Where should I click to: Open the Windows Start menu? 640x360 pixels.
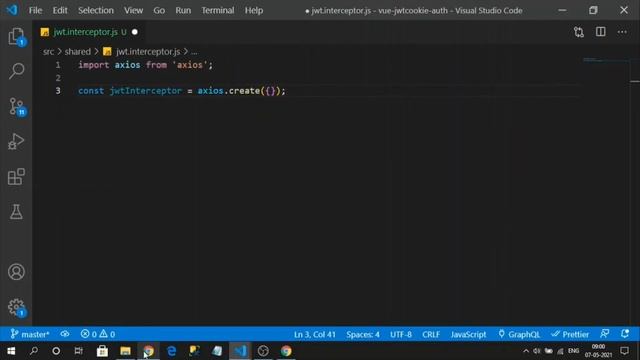[11, 351]
